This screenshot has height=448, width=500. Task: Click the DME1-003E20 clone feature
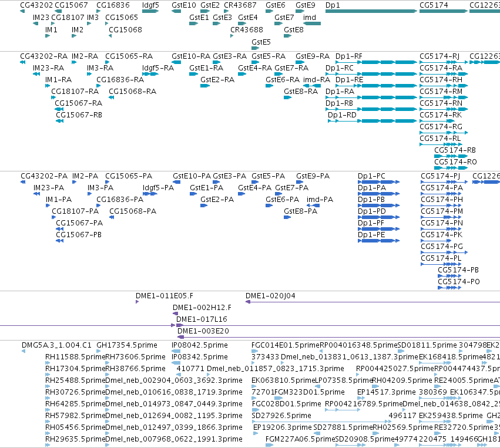(x=338, y=337)
